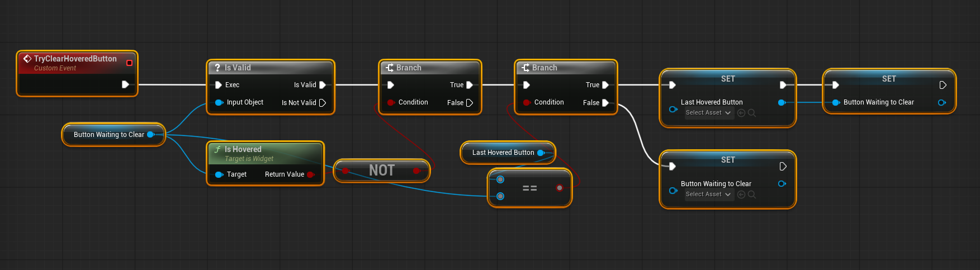The image size is (980, 270).
Task: Click the Return Value pin on Is Hovered
Action: pyautogui.click(x=311, y=174)
